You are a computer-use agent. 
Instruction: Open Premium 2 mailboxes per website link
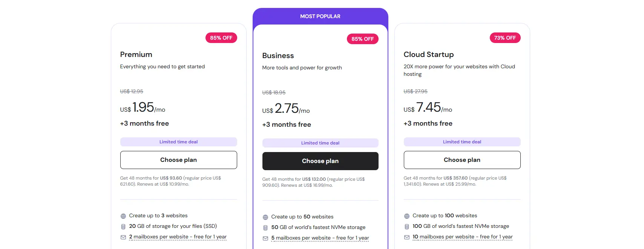point(178,237)
